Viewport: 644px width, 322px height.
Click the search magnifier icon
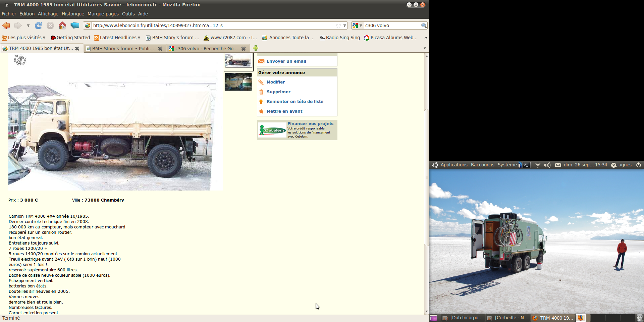424,25
